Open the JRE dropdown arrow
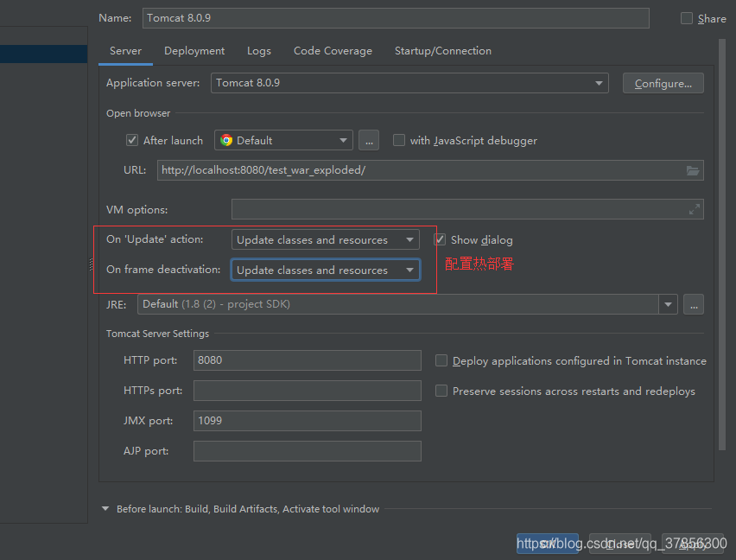 tap(668, 304)
